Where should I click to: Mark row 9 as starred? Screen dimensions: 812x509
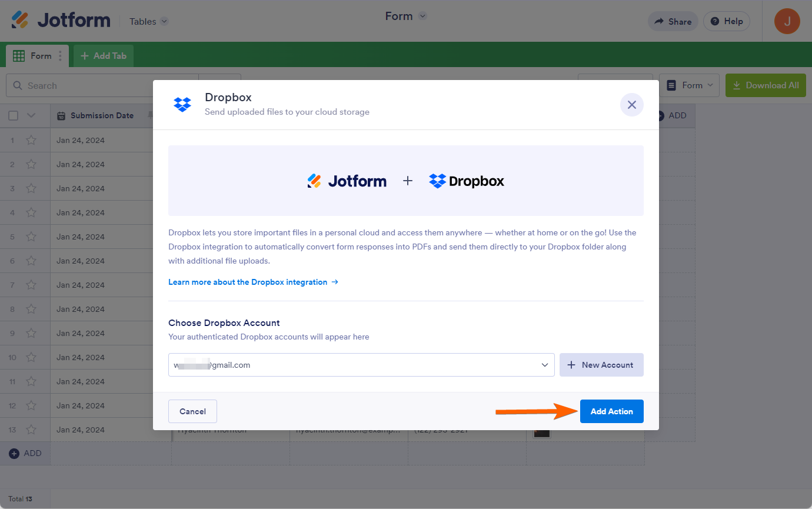coord(31,333)
